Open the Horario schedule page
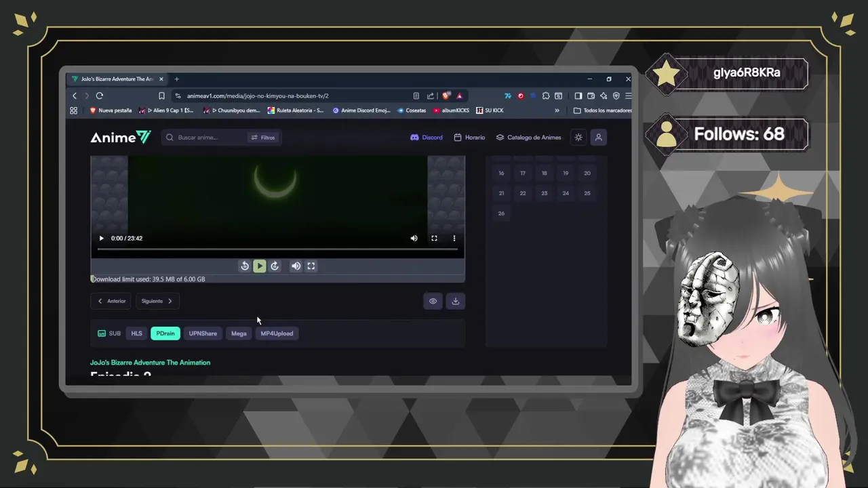The width and height of the screenshot is (868, 488). coord(469,138)
